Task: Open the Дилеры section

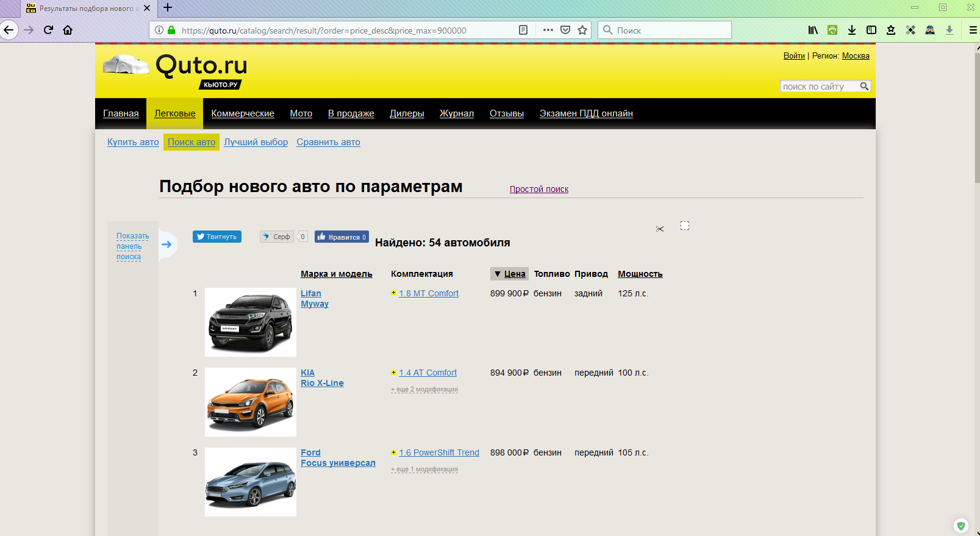Action: (407, 113)
